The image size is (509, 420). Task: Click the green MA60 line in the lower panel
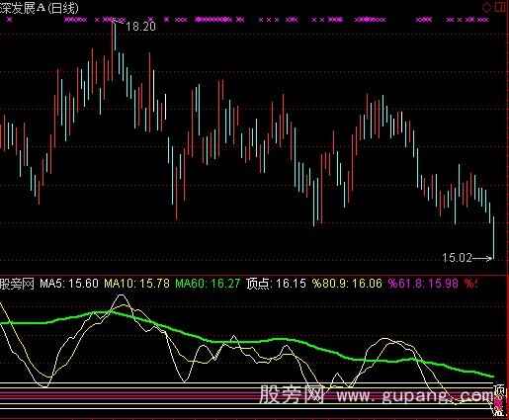coord(247,341)
